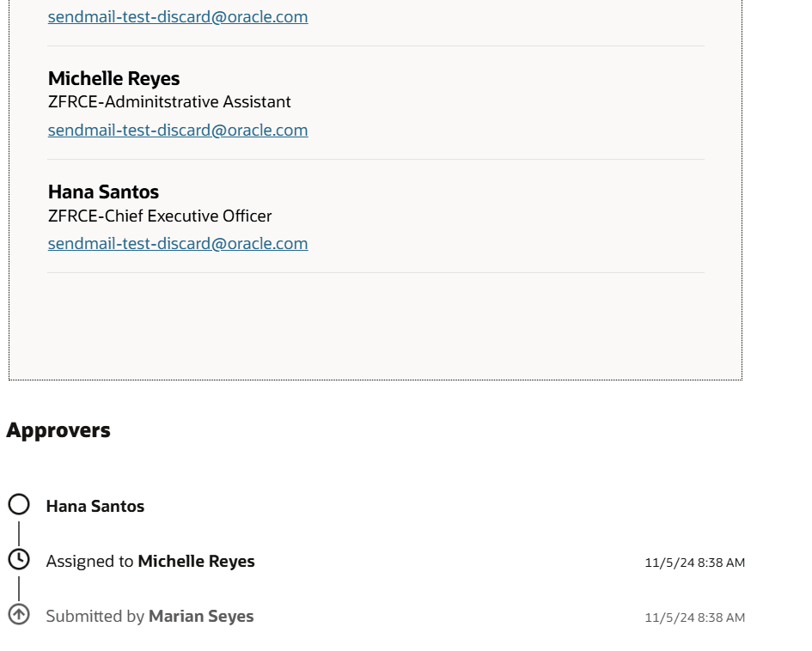This screenshot has height=651, width=812.
Task: Click the ZFRCE-Adminitstrative Assistant job title
Action: [169, 102]
